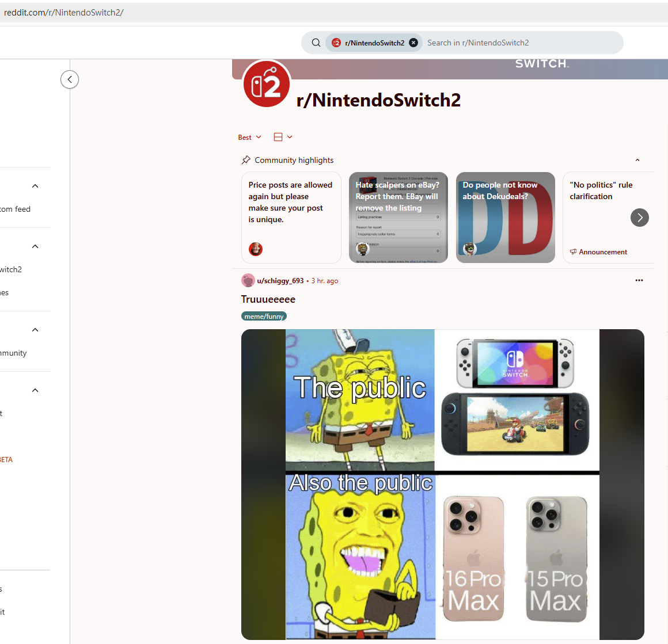Collapse the sidebar section above 'witch2'
The width and height of the screenshot is (668, 644).
pyautogui.click(x=35, y=246)
